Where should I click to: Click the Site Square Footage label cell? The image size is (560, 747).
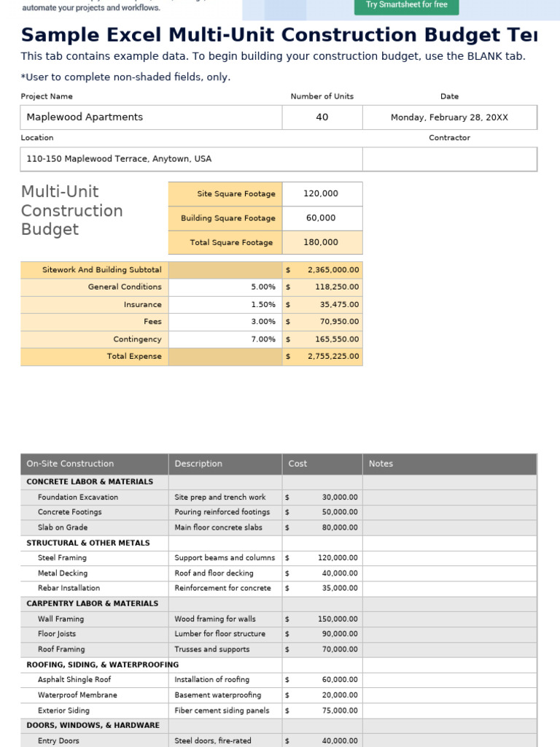coord(225,194)
